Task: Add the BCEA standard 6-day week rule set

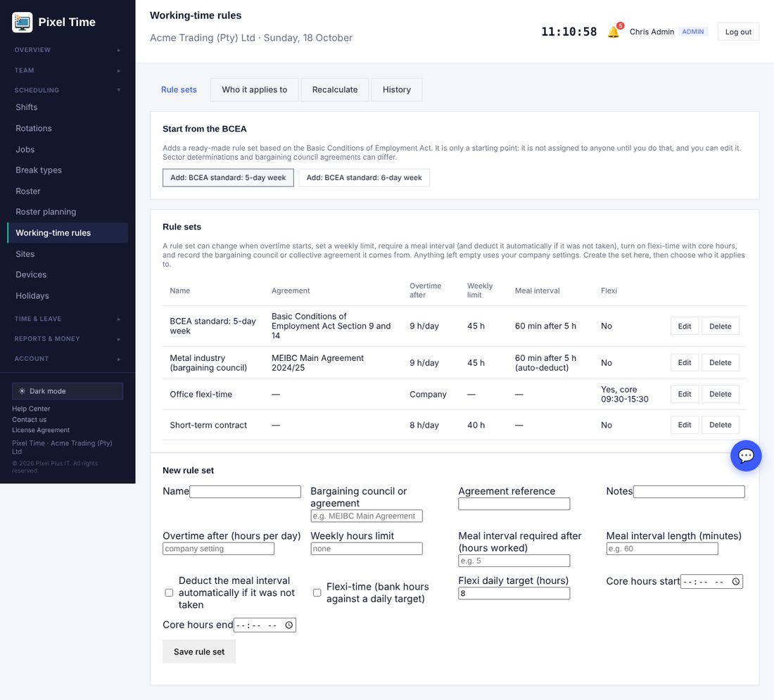Action: pyautogui.click(x=364, y=178)
